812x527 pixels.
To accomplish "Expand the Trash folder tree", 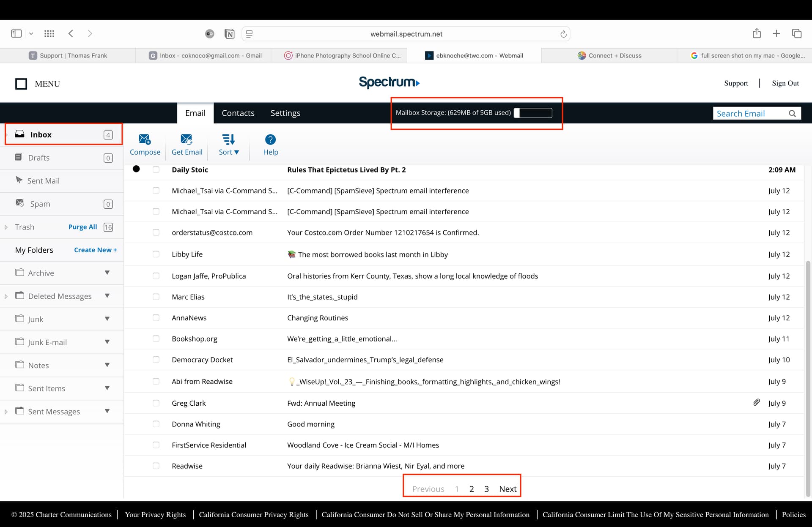I will coord(6,227).
